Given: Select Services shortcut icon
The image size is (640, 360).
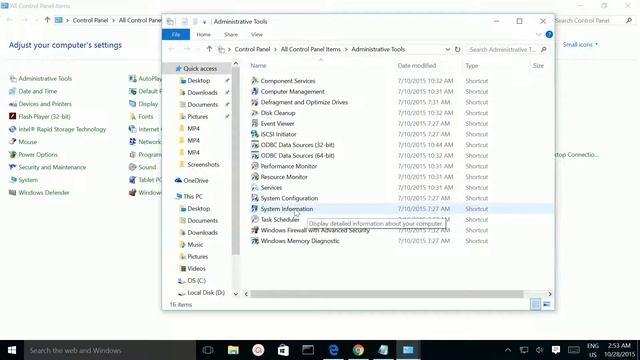Looking at the screenshot, I should (255, 187).
